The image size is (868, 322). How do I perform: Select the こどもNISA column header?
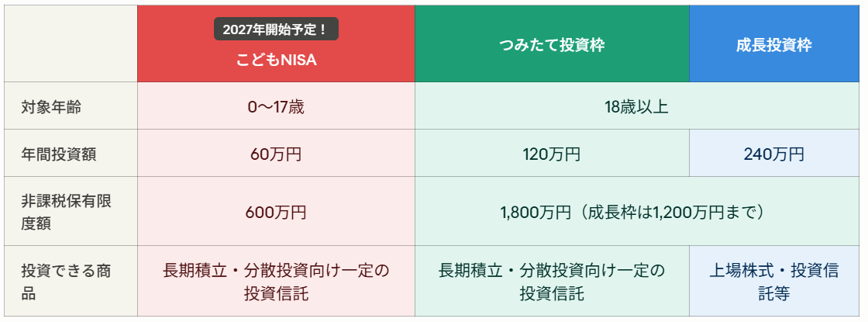click(x=276, y=60)
